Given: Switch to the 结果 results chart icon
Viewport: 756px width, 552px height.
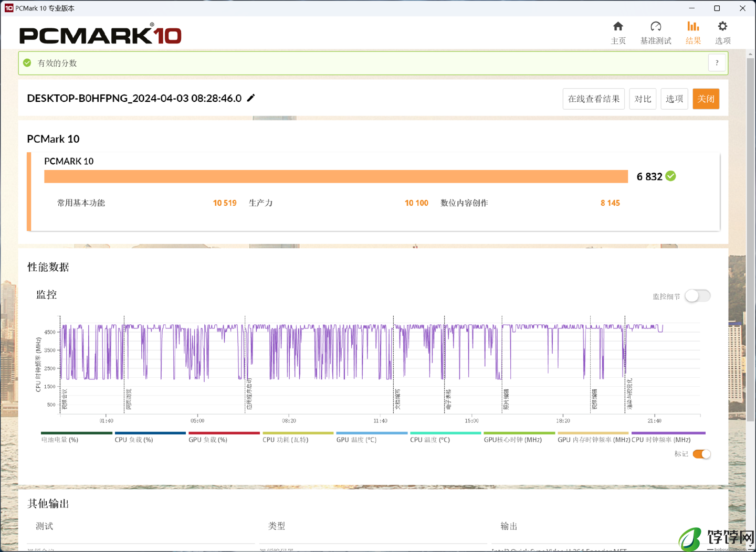Looking at the screenshot, I should [693, 26].
